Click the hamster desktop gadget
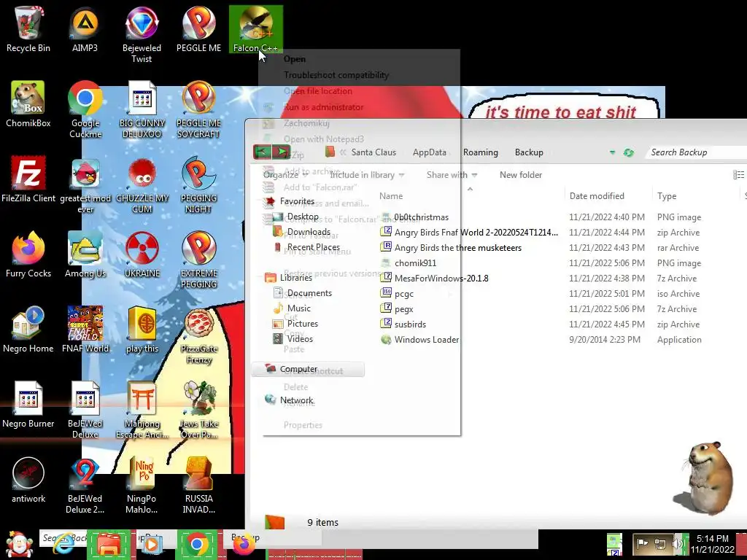The image size is (747, 560). click(x=704, y=478)
